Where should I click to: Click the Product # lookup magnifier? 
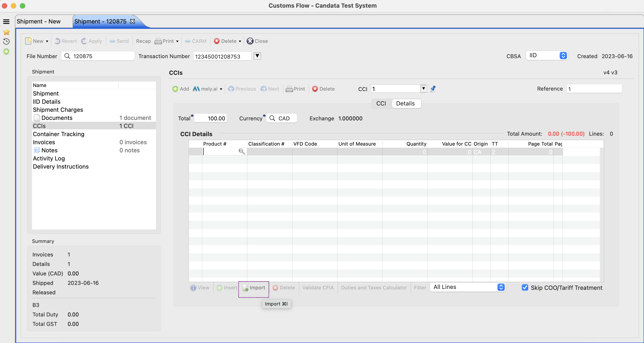point(242,151)
